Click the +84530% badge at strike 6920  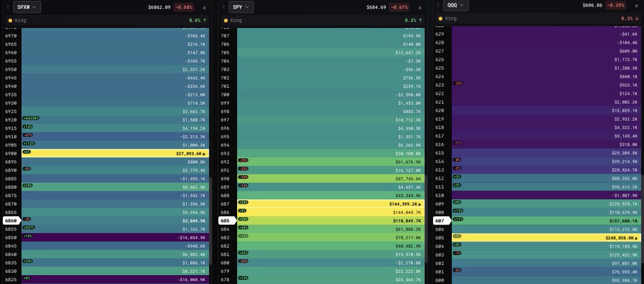pyautogui.click(x=31, y=118)
